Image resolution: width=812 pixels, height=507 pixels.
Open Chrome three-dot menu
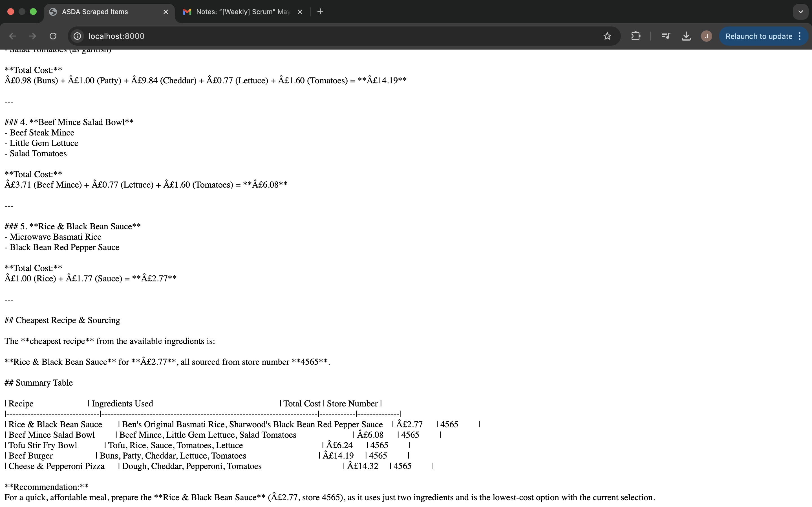pyautogui.click(x=800, y=36)
